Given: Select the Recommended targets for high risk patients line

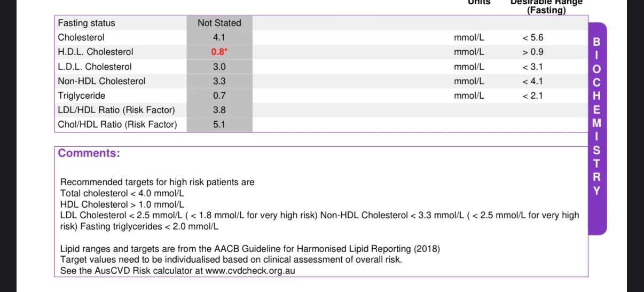Looking at the screenshot, I should [157, 182].
